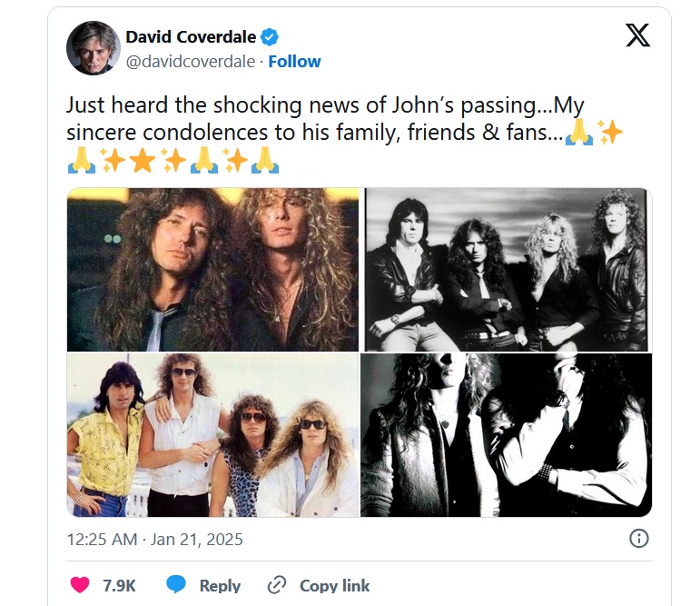The width and height of the screenshot is (700, 606).
Task: Open the color photo of two long-haired men
Action: pos(212,270)
